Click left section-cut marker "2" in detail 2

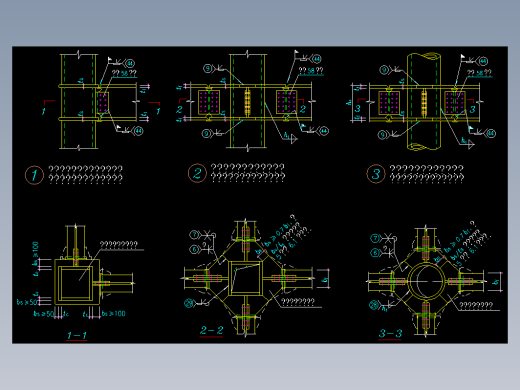pyautogui.click(x=179, y=110)
